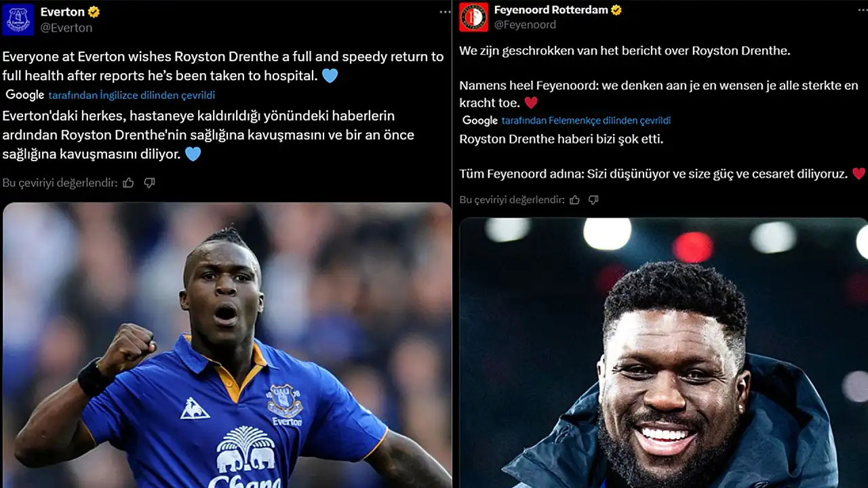This screenshot has height=488, width=868.
Task: Visit the @Everton handle
Action: tap(66, 28)
